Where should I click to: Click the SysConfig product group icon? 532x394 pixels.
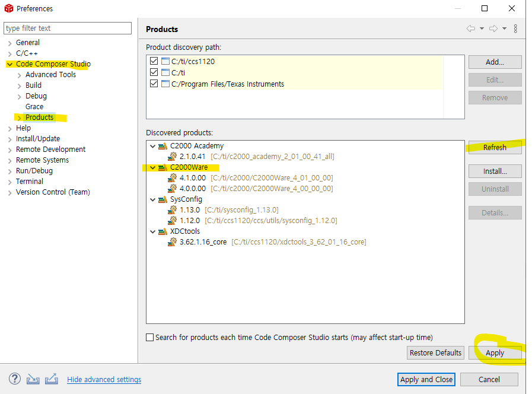[163, 199]
